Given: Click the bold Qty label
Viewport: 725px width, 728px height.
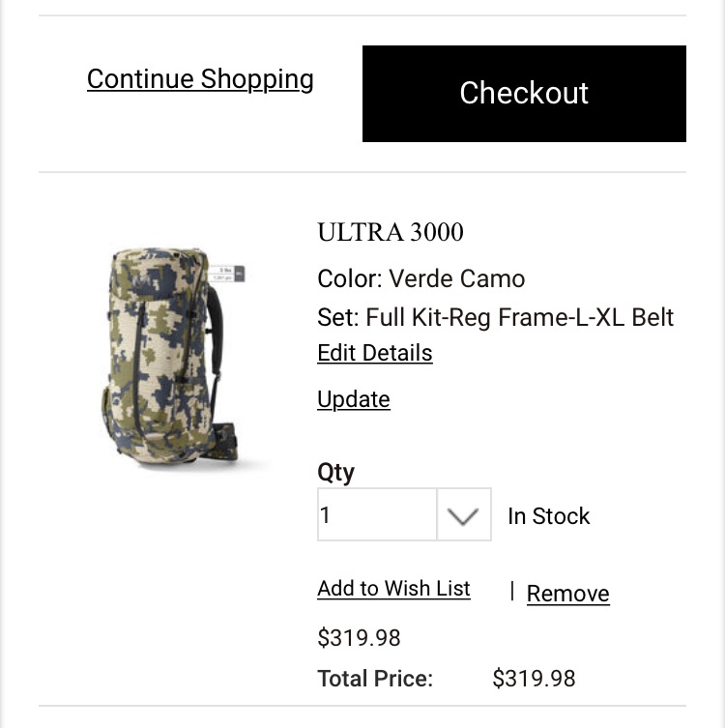Looking at the screenshot, I should (x=336, y=474).
